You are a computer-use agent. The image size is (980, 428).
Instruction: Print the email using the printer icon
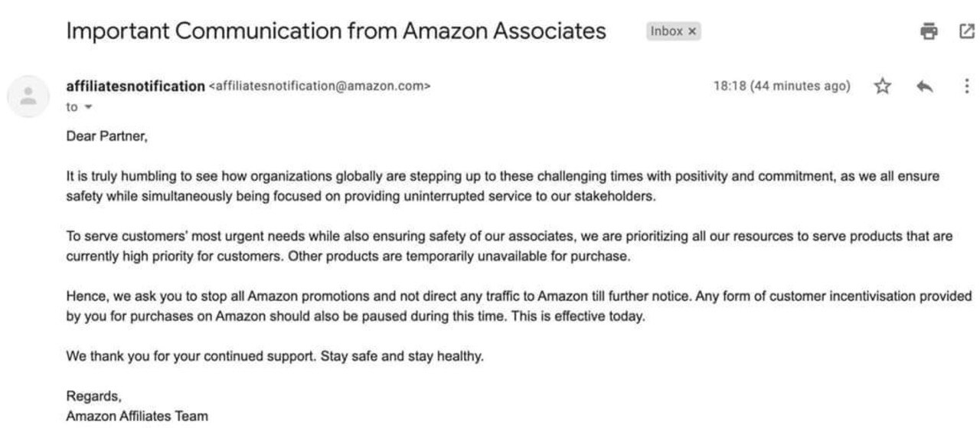pos(929,31)
